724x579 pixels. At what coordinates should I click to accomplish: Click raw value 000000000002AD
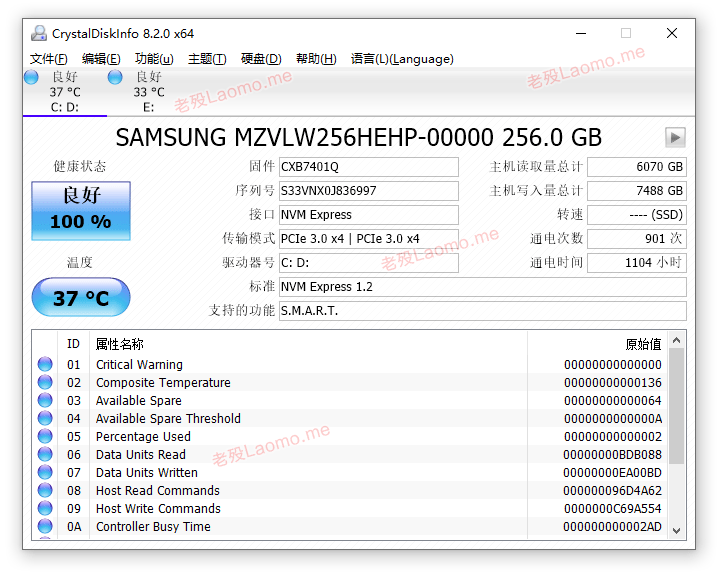pyautogui.click(x=612, y=527)
